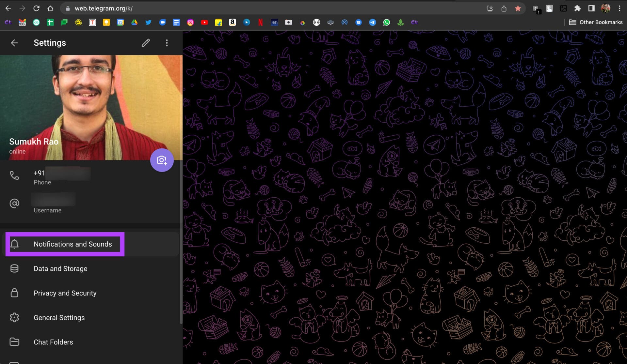Image resolution: width=627 pixels, height=364 pixels.
Task: Open the Telegram bookmark in bookmarks bar
Action: pyautogui.click(x=372, y=22)
